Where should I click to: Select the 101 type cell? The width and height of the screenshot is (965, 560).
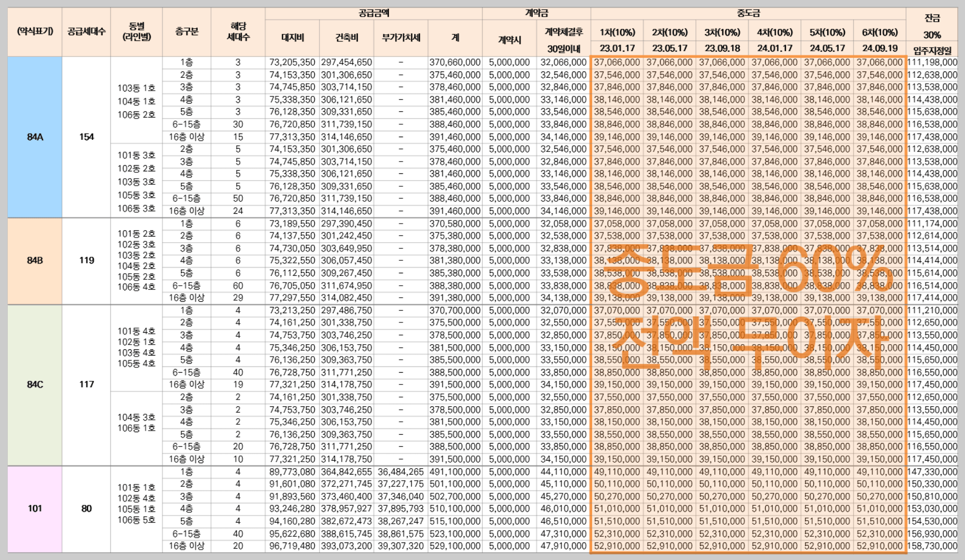click(x=35, y=509)
